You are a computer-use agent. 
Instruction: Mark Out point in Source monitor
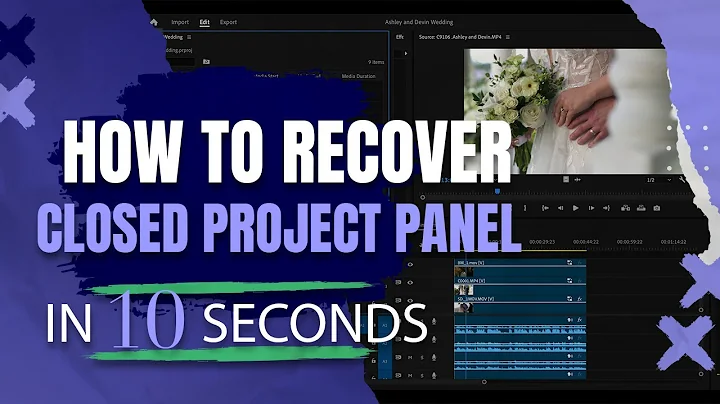[525, 208]
